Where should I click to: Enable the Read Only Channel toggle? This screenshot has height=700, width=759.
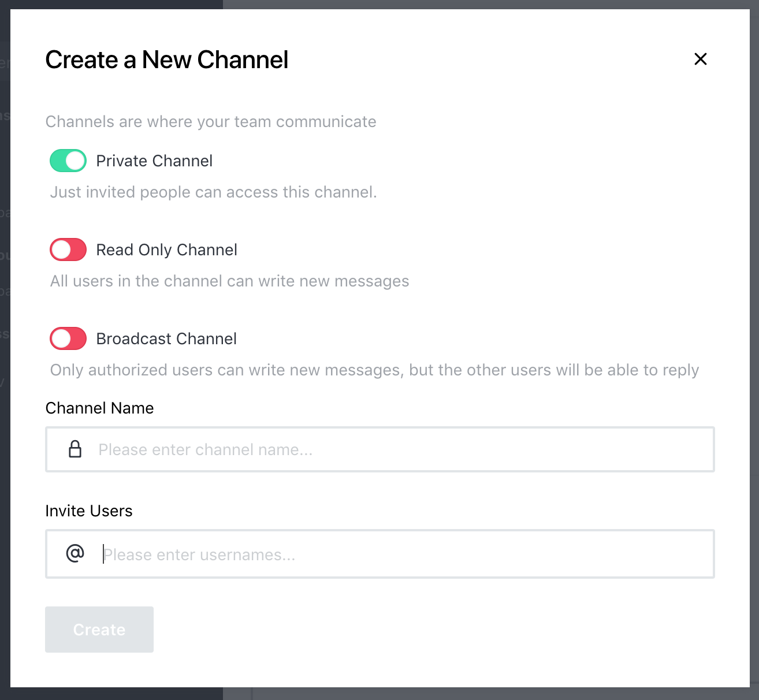click(68, 250)
